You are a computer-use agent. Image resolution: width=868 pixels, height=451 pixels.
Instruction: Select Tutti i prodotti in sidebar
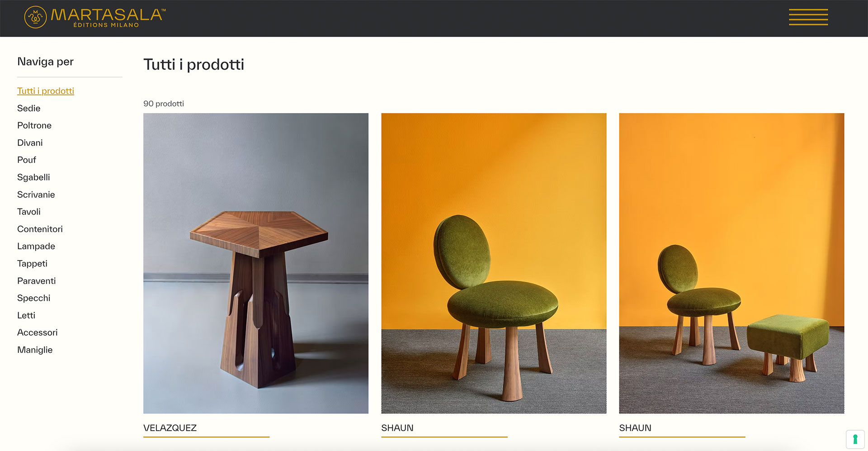[46, 91]
